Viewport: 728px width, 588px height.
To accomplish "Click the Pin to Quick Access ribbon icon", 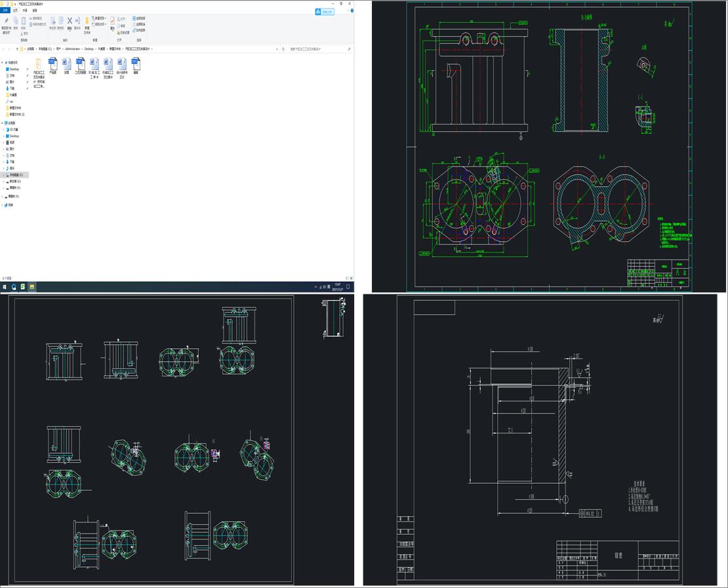I will coord(6,23).
